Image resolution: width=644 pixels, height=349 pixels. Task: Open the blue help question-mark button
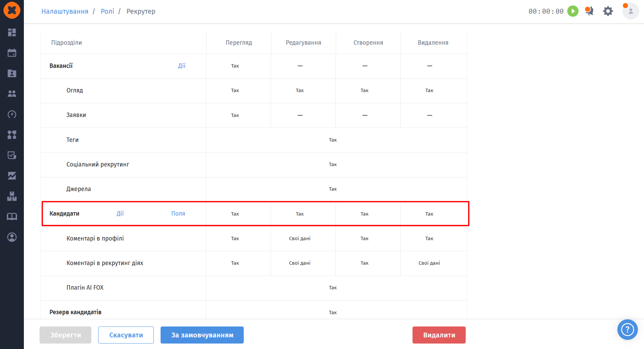point(627,330)
